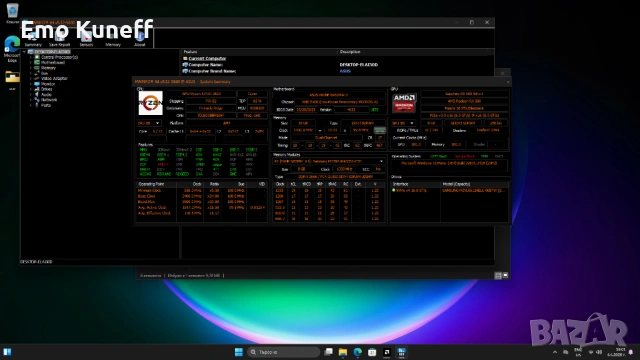Collapse the DESKTOP root tree node

[24, 52]
